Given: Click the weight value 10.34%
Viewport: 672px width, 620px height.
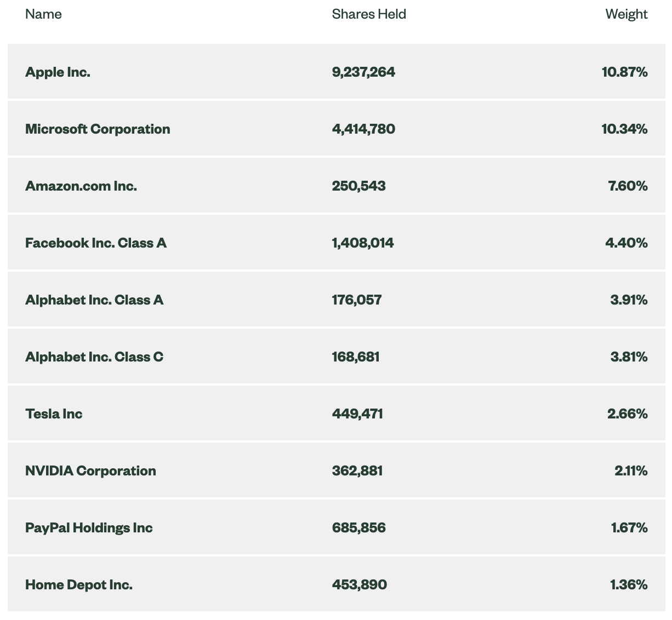Looking at the screenshot, I should [x=624, y=129].
